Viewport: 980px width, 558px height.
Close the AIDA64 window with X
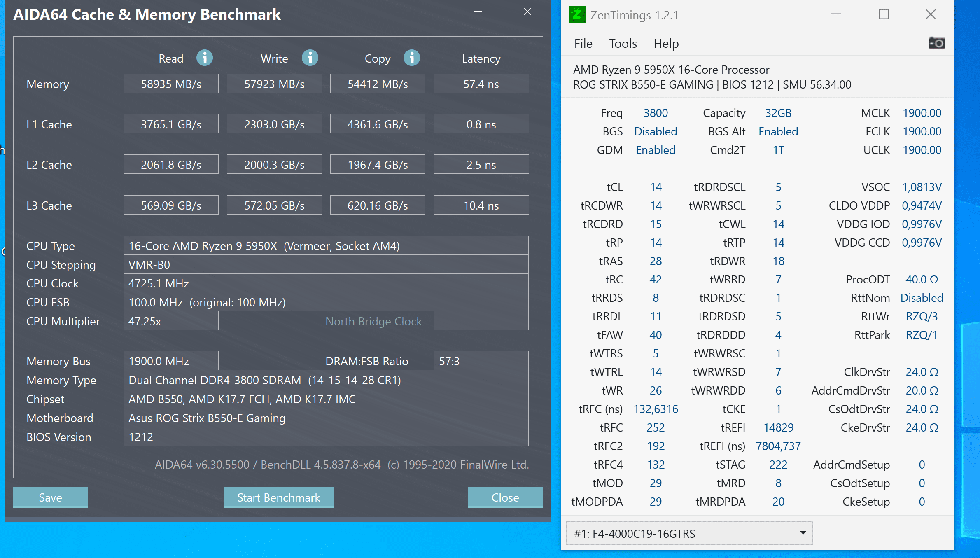(x=527, y=12)
